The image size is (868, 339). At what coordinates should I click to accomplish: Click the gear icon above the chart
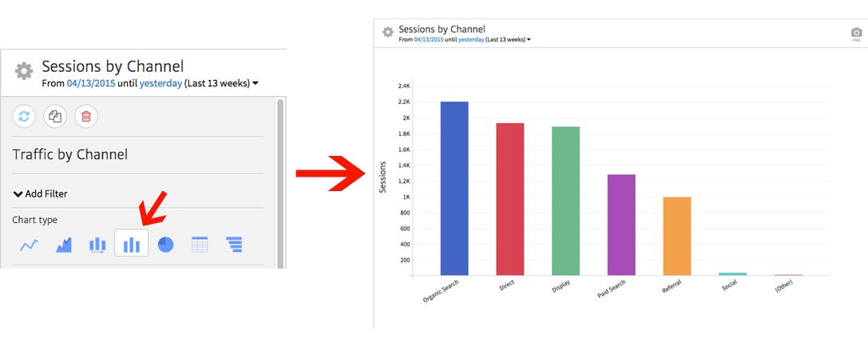pyautogui.click(x=388, y=32)
